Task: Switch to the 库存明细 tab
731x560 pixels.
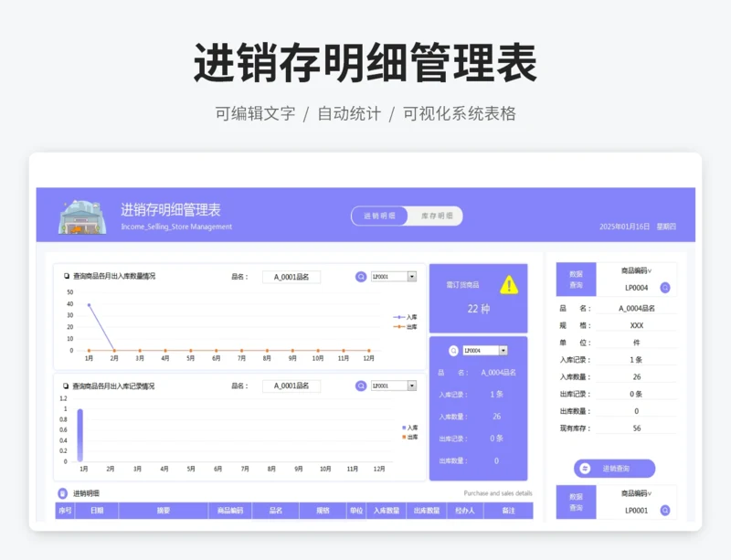Action: point(436,217)
